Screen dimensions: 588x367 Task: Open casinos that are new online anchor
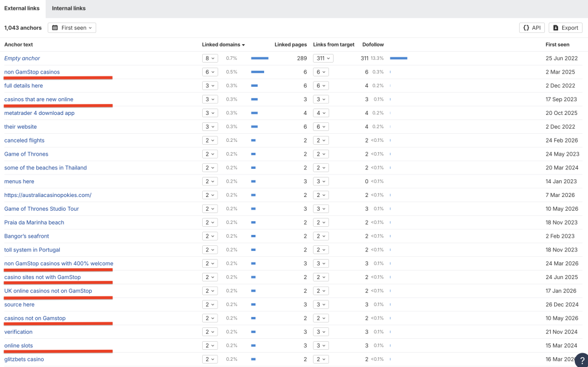click(38, 99)
